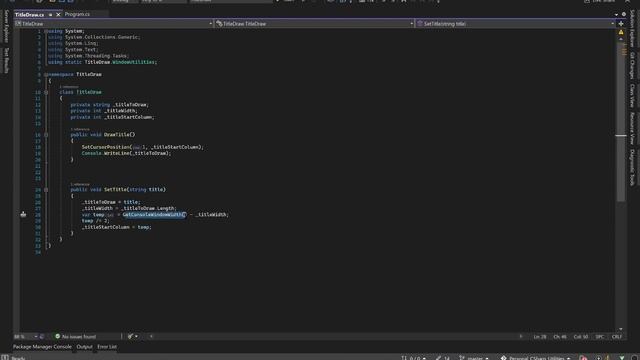The width and height of the screenshot is (640, 360).
Task: Collapse the class TitleDraw block
Action: (x=46, y=92)
